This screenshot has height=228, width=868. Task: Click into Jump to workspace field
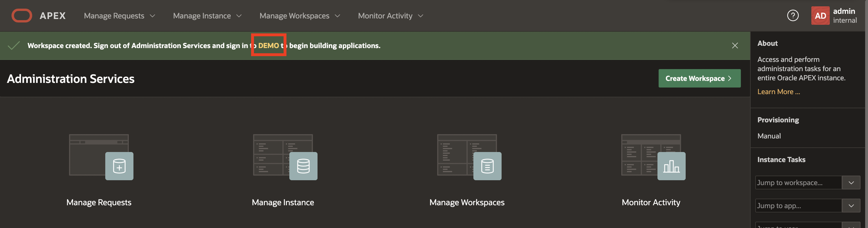(798, 183)
